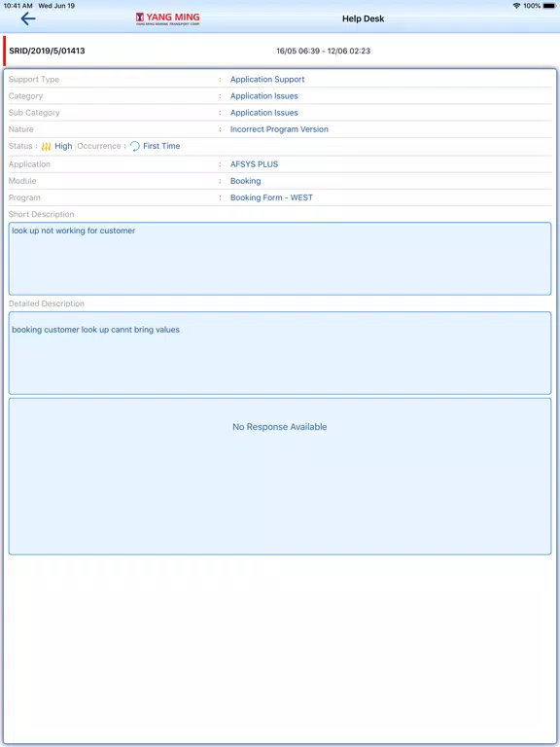Image resolution: width=560 pixels, height=747 pixels.
Task: Tap the Category value Application Issues
Action: (263, 96)
